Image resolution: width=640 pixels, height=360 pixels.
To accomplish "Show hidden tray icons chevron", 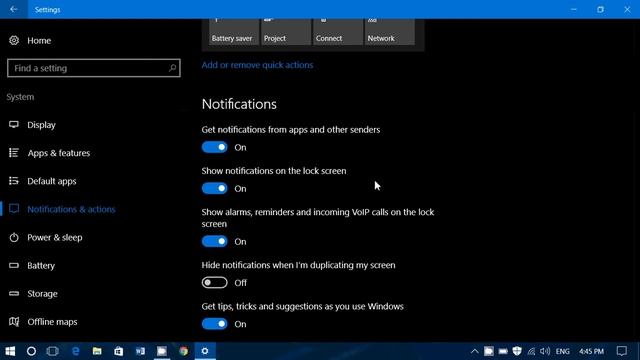I will click(x=474, y=351).
